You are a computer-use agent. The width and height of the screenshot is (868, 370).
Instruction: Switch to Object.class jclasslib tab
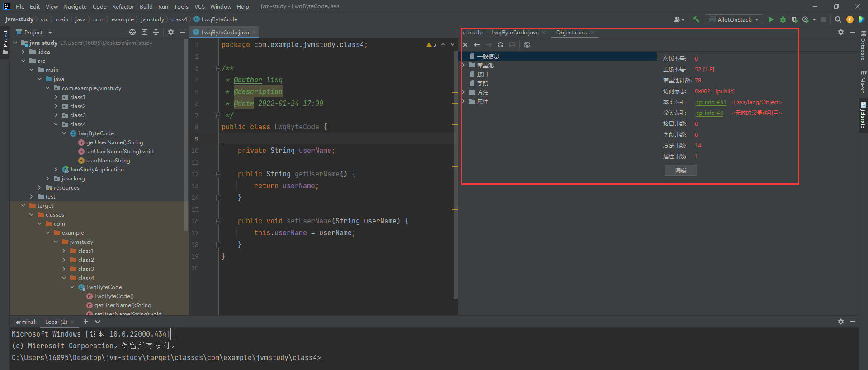click(x=571, y=33)
